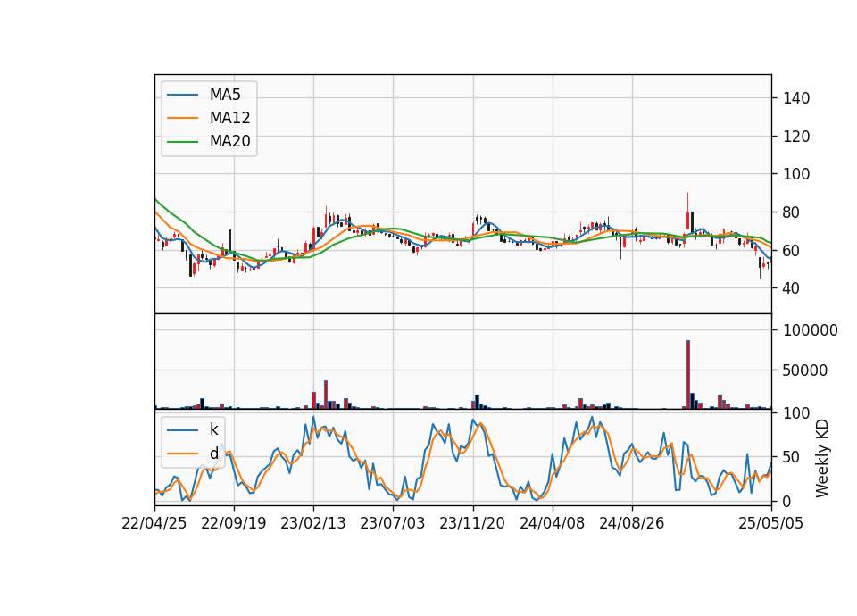Click the 22/09/19 date axis label
The width and height of the screenshot is (857, 616).
pos(233,524)
